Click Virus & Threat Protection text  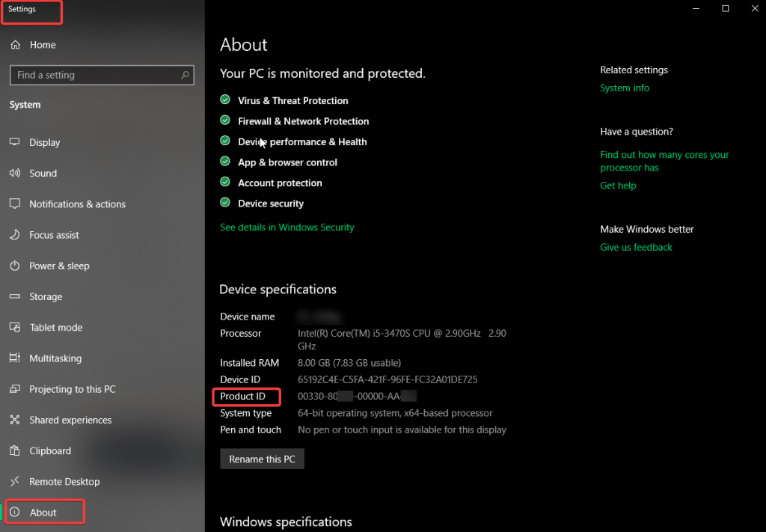click(293, 100)
